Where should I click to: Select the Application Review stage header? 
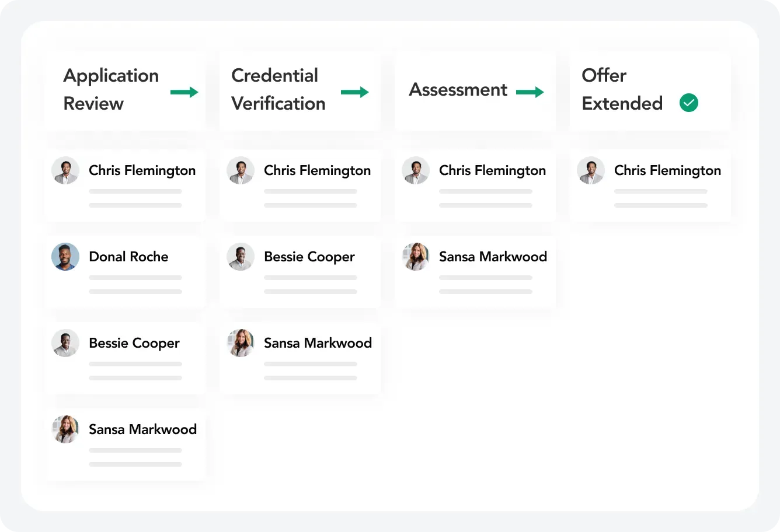[x=111, y=89]
